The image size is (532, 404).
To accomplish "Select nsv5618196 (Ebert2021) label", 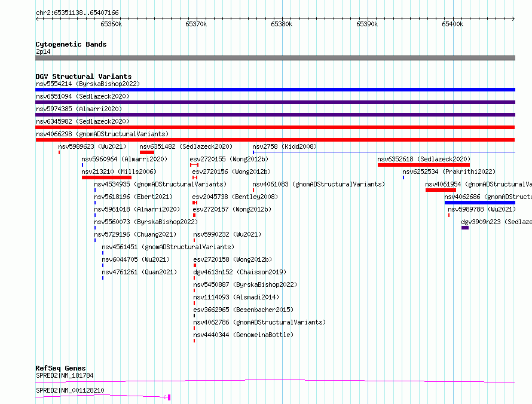I will pos(133,197).
